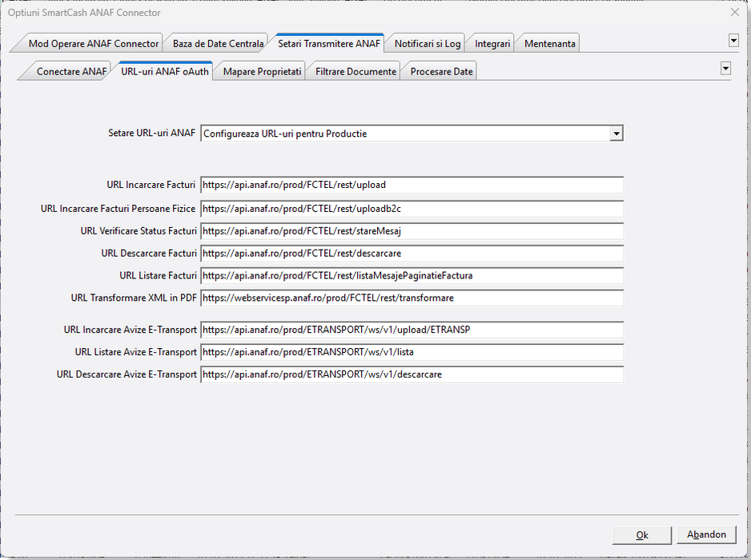
Task: Focus the URL Incarcare Avize E-Transport field
Action: (x=412, y=330)
